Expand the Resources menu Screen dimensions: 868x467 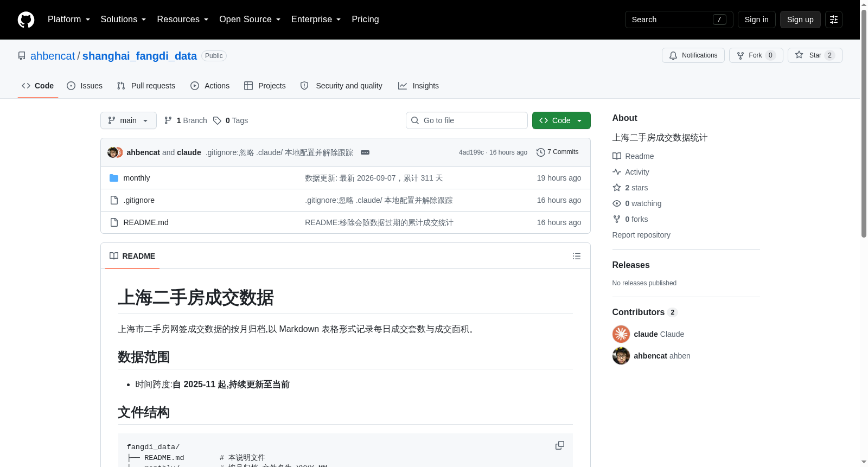click(183, 20)
